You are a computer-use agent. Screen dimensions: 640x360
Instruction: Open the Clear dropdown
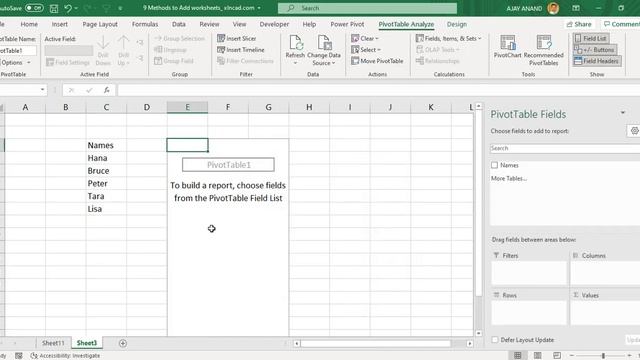[x=365, y=38]
